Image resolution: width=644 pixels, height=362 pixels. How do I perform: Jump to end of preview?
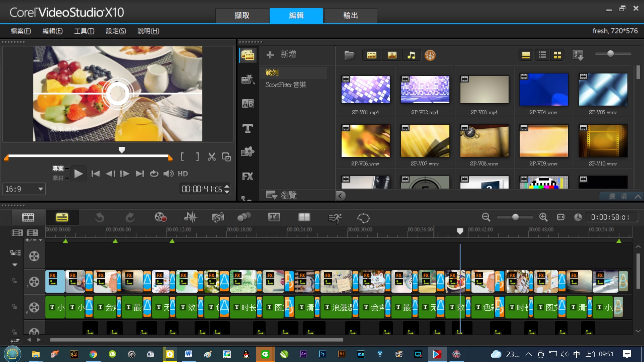coord(140,174)
